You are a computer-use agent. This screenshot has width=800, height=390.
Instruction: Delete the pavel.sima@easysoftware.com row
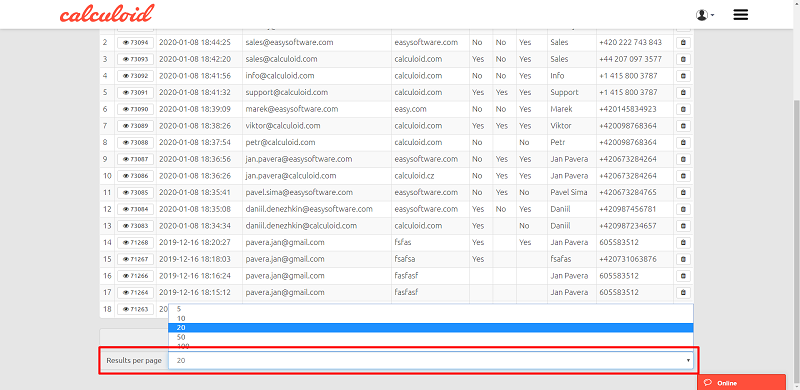click(683, 193)
